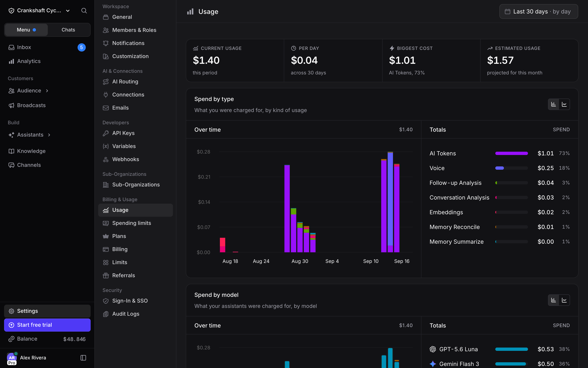The height and width of the screenshot is (368, 588).
Task: Click the Conversation Analysis totals row
Action: [x=500, y=198]
